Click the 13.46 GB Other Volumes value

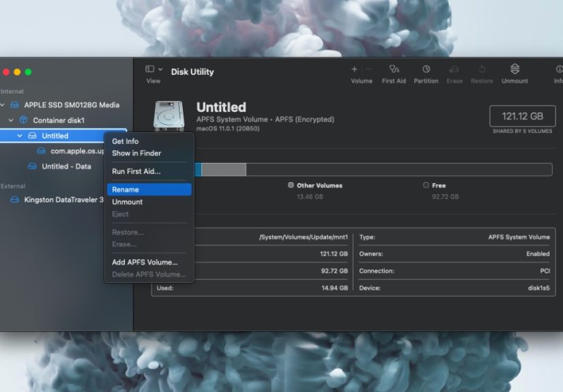pyautogui.click(x=310, y=196)
